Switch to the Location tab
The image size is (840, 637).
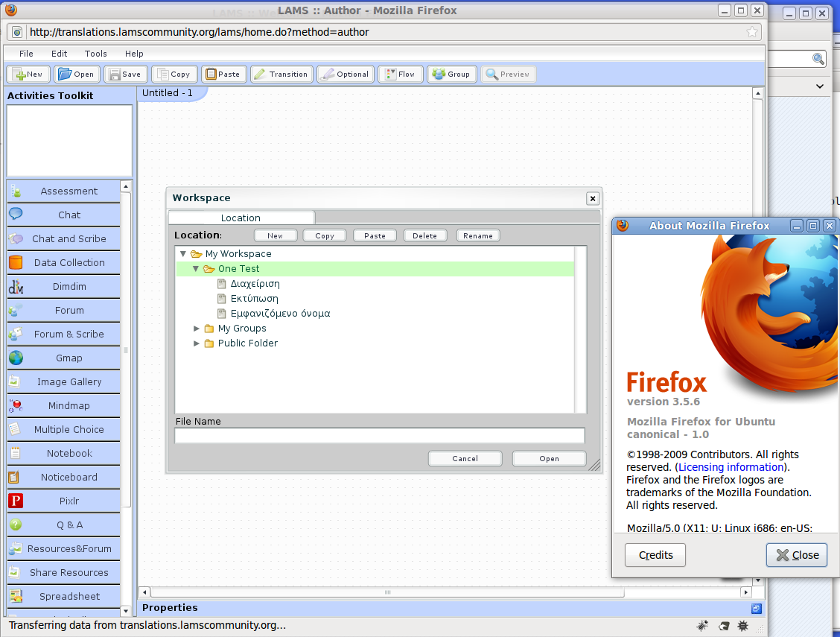pos(241,218)
